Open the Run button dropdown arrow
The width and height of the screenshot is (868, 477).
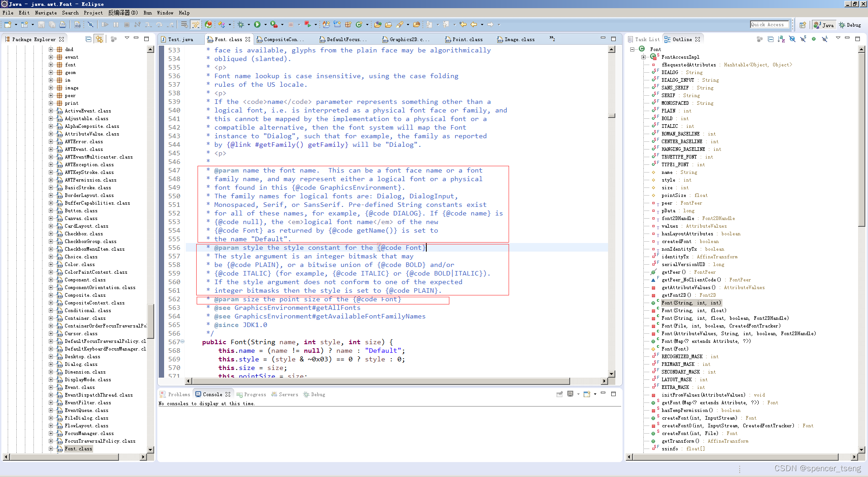[265, 24]
